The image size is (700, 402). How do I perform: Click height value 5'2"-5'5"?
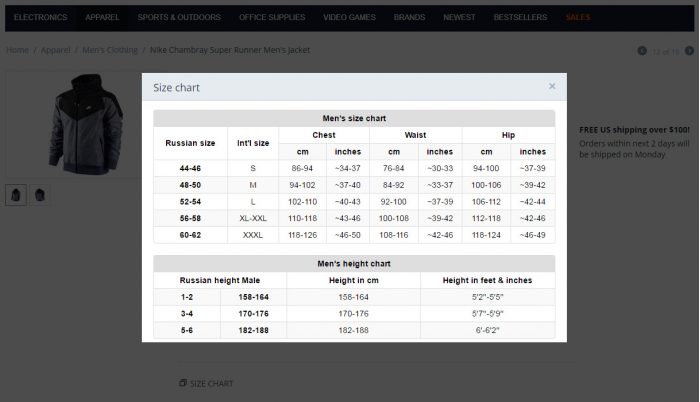pyautogui.click(x=488, y=297)
